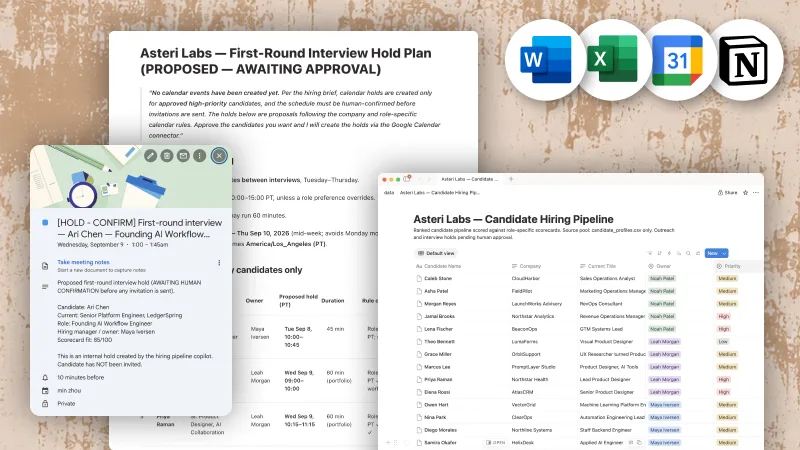Click the blue event color square
The height and width of the screenshot is (450, 800).
tap(45, 222)
